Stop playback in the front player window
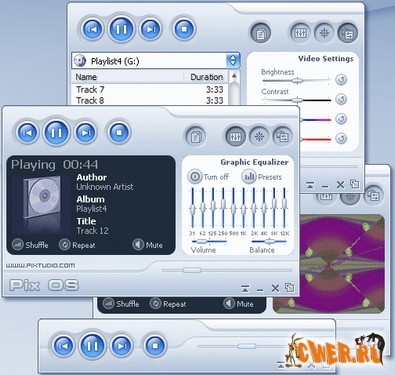The height and width of the screenshot is (375, 395). (119, 133)
